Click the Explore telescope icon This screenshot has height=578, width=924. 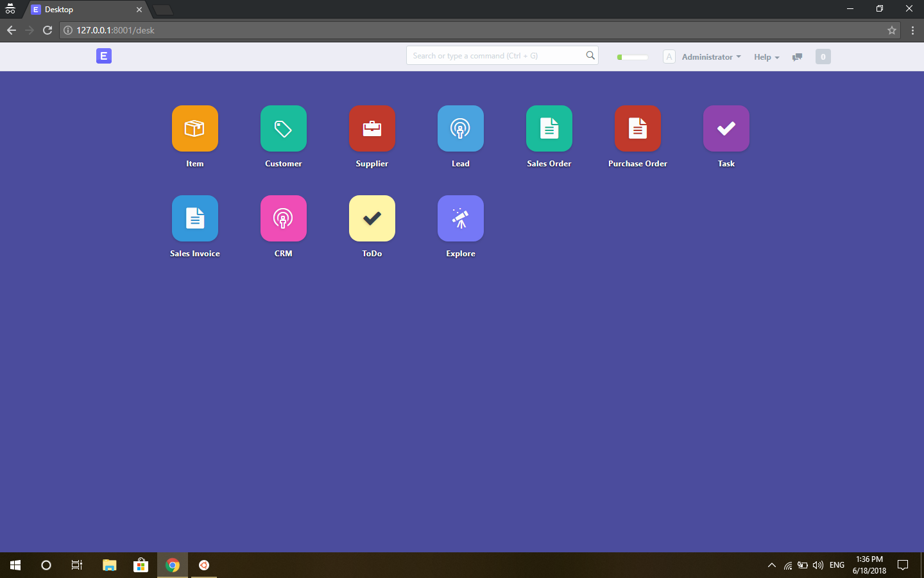(461, 218)
